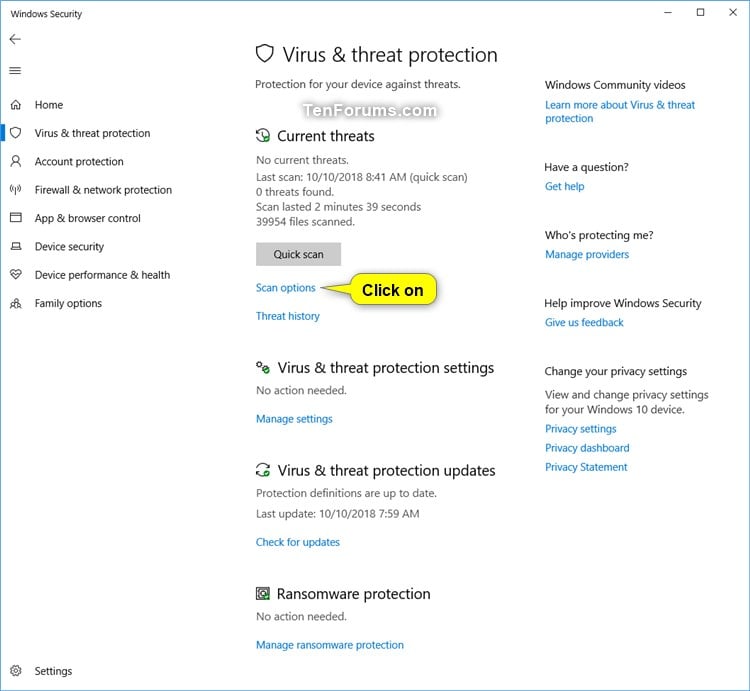The image size is (750, 691).
Task: Start a Quick scan
Action: tap(298, 254)
